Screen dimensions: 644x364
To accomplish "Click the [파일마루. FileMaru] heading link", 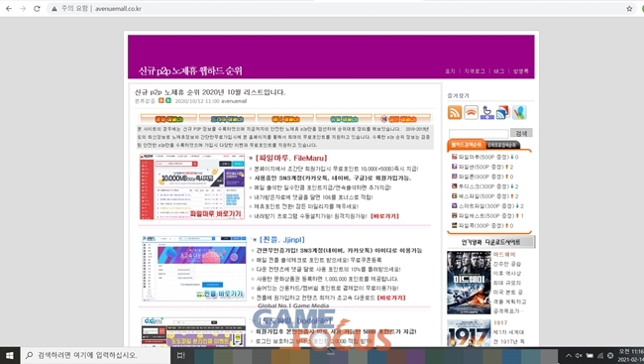I will point(291,158).
